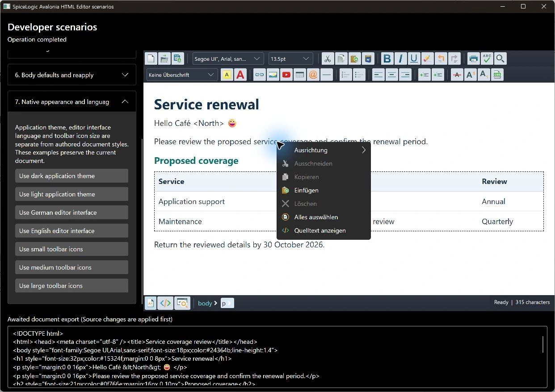Screen dimensions: 555x392
Task: Click the Cut scissors toolbar icon
Action: pyautogui.click(x=328, y=58)
